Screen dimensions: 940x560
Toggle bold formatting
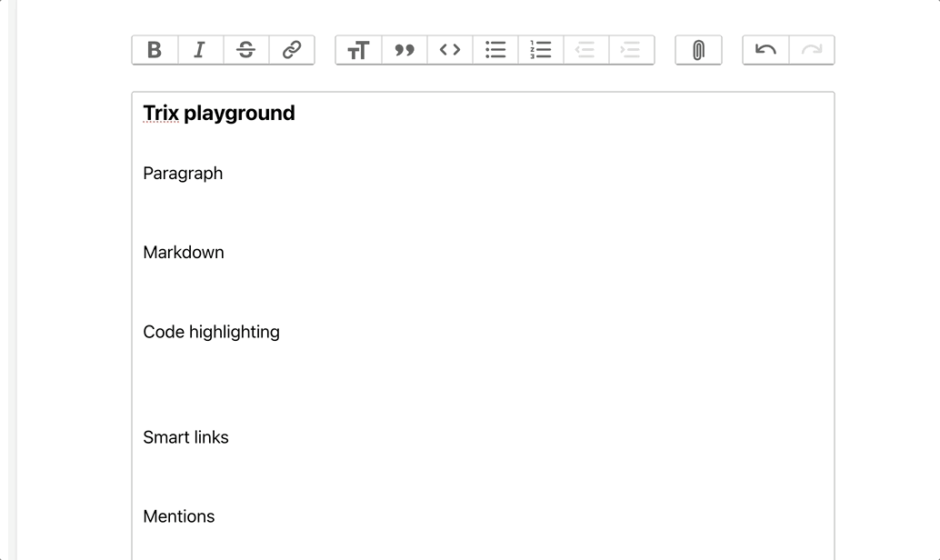[155, 50]
